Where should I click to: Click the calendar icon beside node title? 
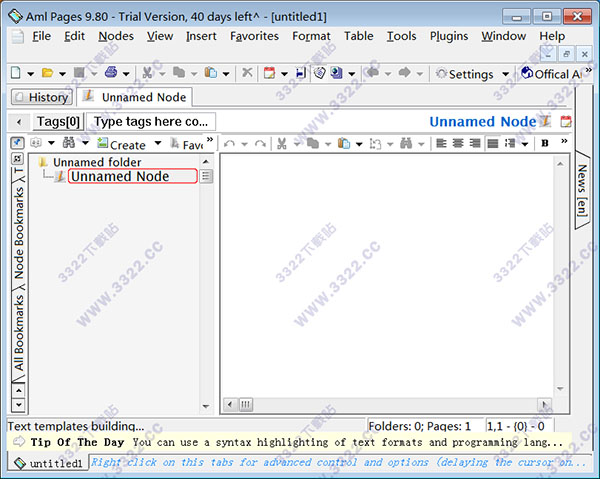click(x=566, y=122)
